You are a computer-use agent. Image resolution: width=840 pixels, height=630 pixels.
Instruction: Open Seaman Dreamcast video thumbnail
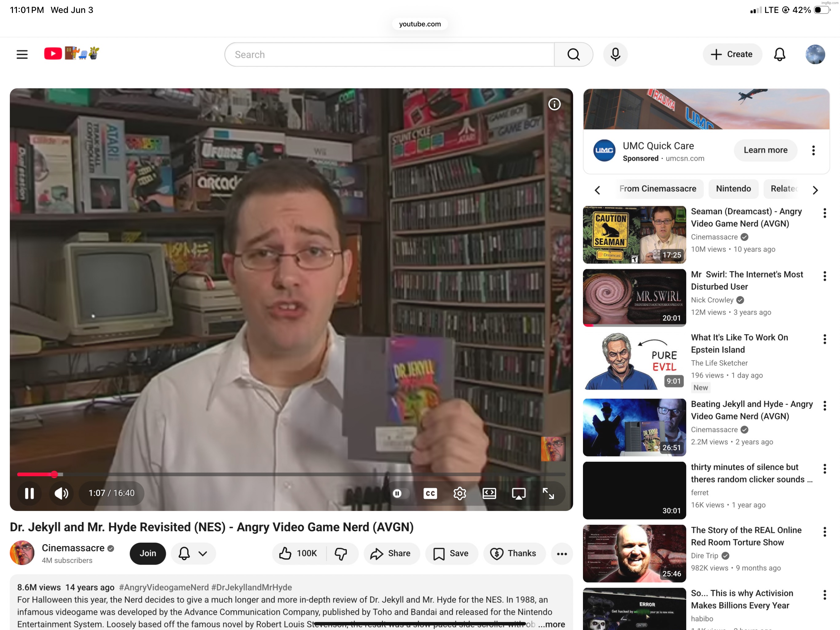pos(634,235)
